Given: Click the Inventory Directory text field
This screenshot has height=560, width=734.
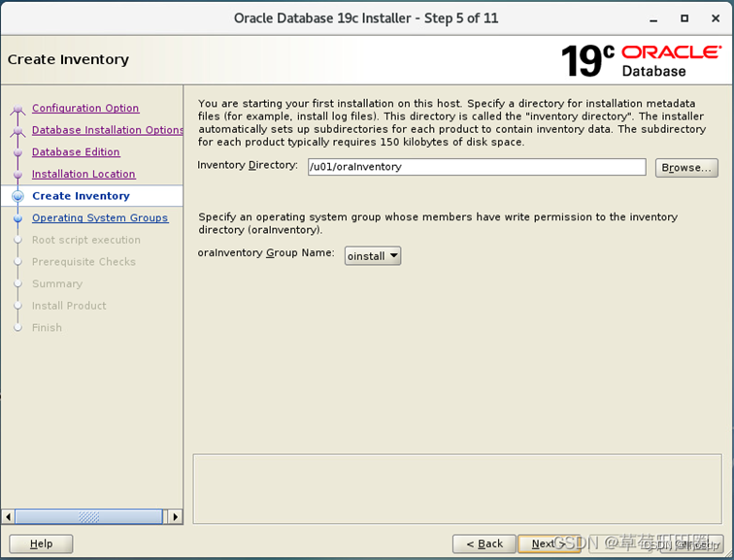Looking at the screenshot, I should (x=477, y=167).
